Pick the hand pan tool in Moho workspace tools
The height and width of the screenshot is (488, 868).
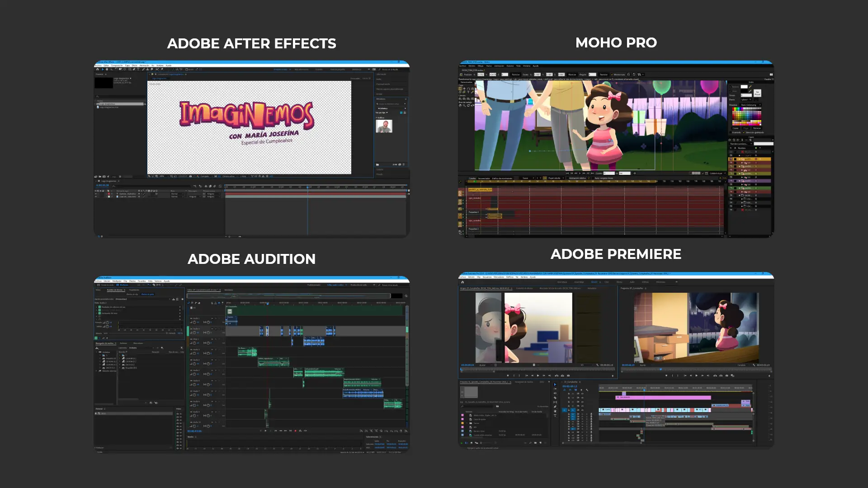[x=460, y=105]
